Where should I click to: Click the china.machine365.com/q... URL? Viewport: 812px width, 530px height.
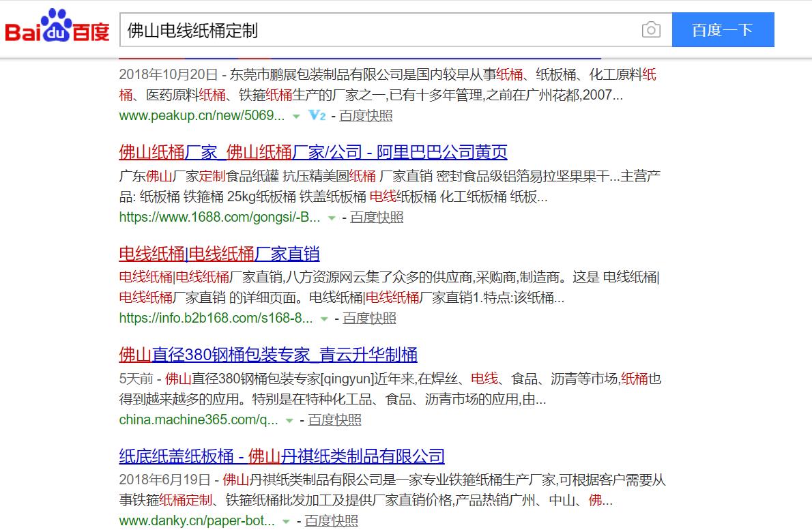[199, 419]
